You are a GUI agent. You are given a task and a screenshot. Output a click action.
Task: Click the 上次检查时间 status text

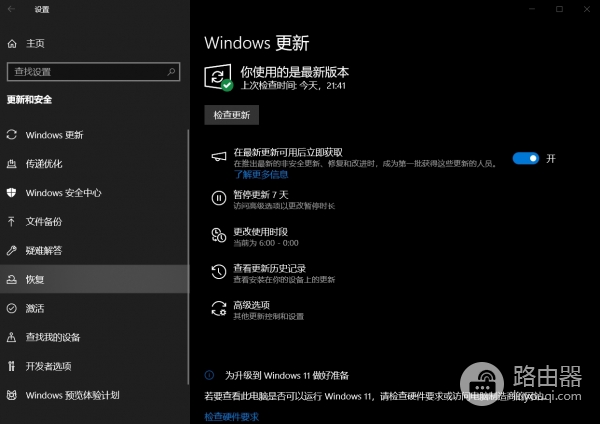point(293,86)
